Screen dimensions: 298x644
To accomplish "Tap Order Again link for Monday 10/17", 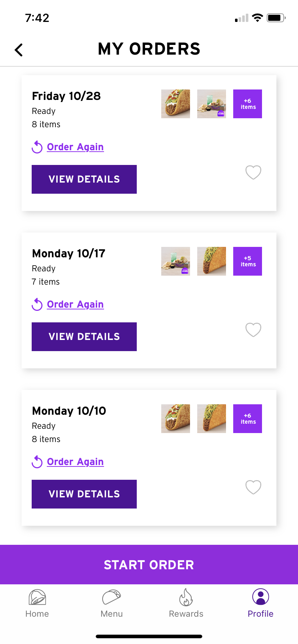I will point(75,304).
